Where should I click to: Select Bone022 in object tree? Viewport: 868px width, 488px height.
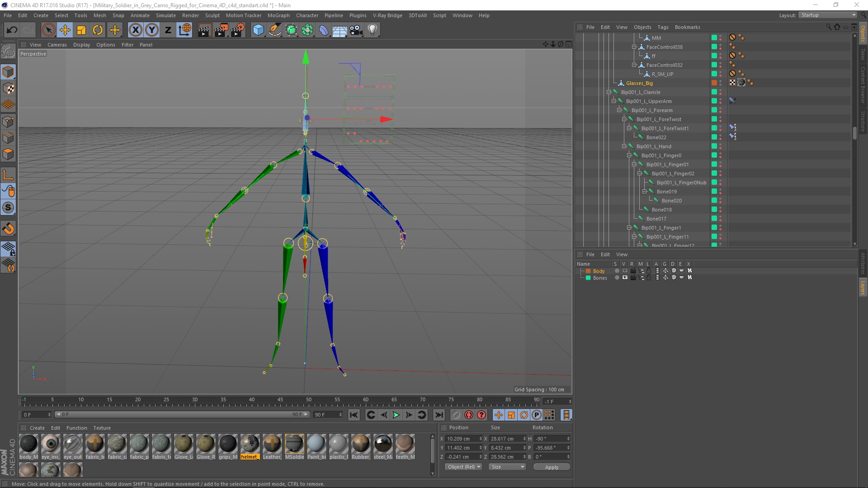point(656,137)
